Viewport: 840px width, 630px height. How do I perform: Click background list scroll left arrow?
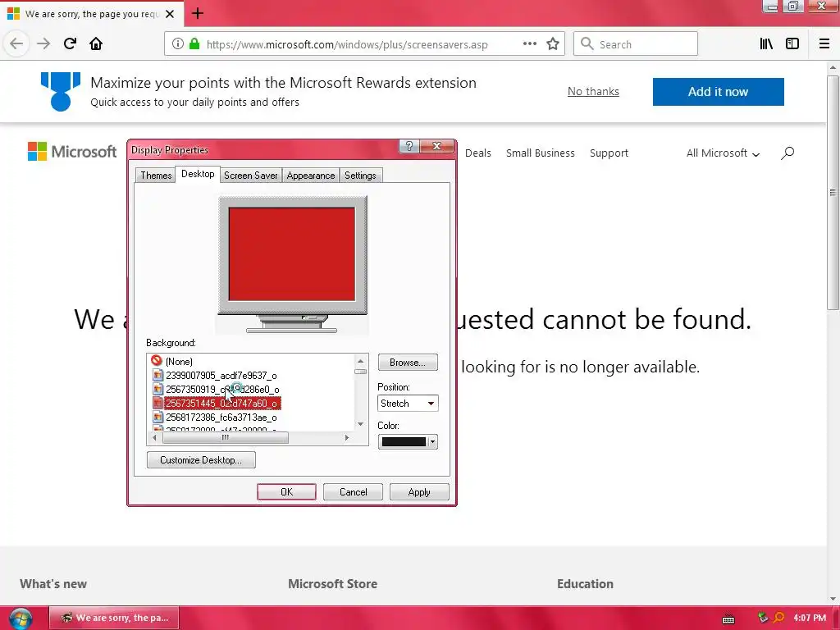[155, 438]
